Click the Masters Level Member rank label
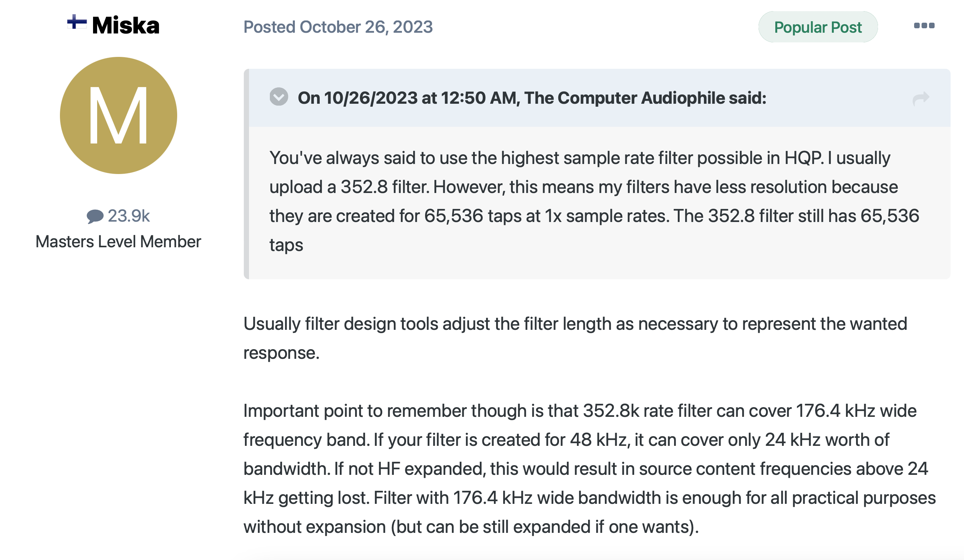This screenshot has width=964, height=560. (x=118, y=242)
